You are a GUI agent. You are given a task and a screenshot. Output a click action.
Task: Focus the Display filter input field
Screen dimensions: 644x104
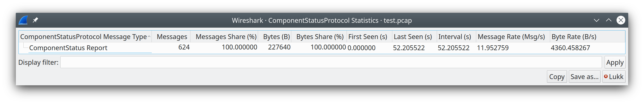point(331,62)
